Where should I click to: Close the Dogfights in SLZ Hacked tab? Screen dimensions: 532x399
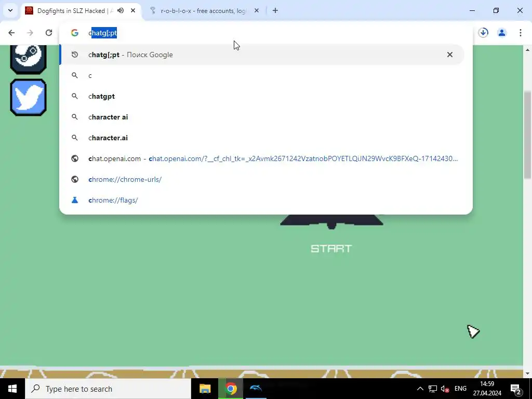click(133, 11)
